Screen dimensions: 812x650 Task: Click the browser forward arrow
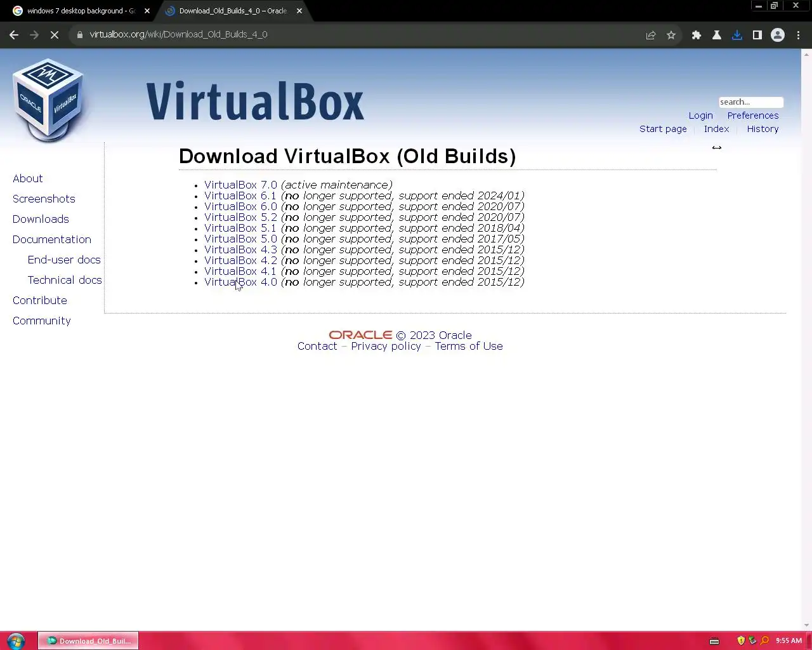pyautogui.click(x=34, y=35)
